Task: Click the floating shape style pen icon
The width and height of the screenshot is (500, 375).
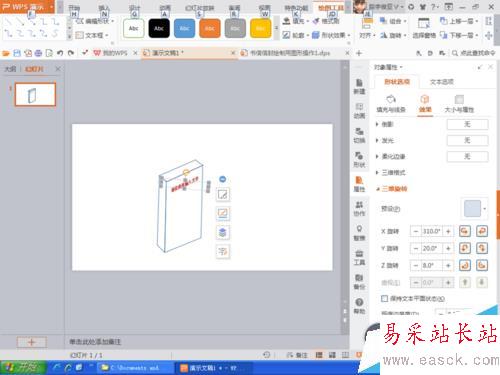Action: 223,195
